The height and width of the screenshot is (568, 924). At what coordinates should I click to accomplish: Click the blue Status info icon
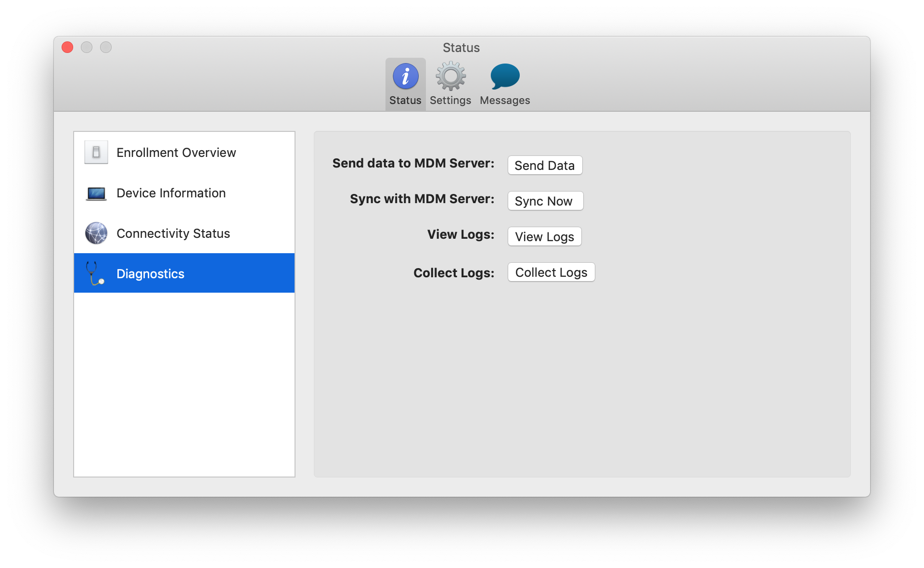pos(405,77)
